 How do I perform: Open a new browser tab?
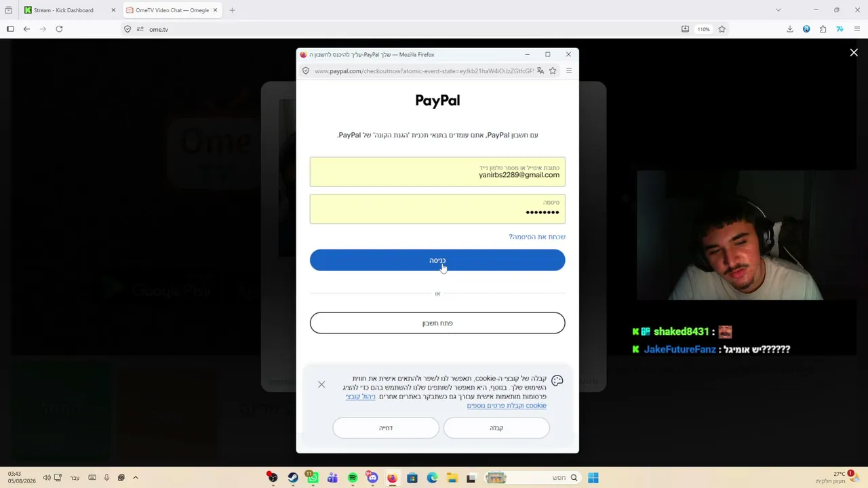tap(232, 10)
